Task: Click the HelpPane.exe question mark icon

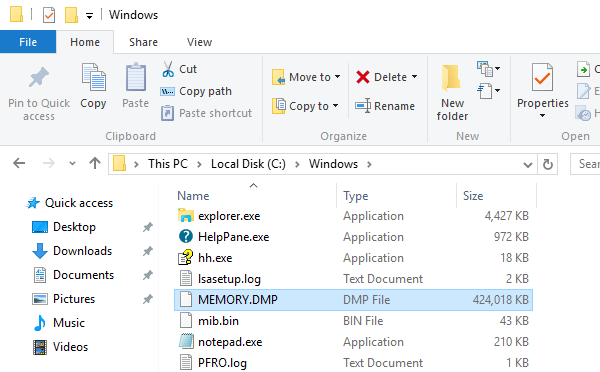Action: (186, 237)
